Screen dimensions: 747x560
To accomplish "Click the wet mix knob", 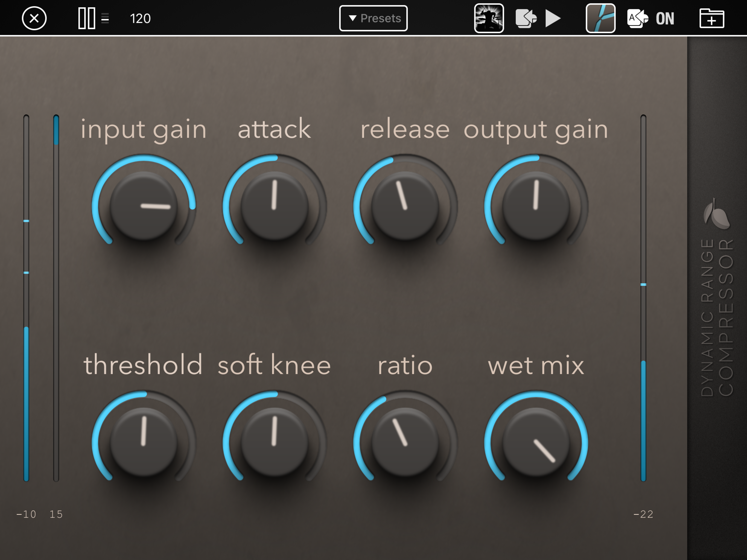I will pyautogui.click(x=536, y=442).
